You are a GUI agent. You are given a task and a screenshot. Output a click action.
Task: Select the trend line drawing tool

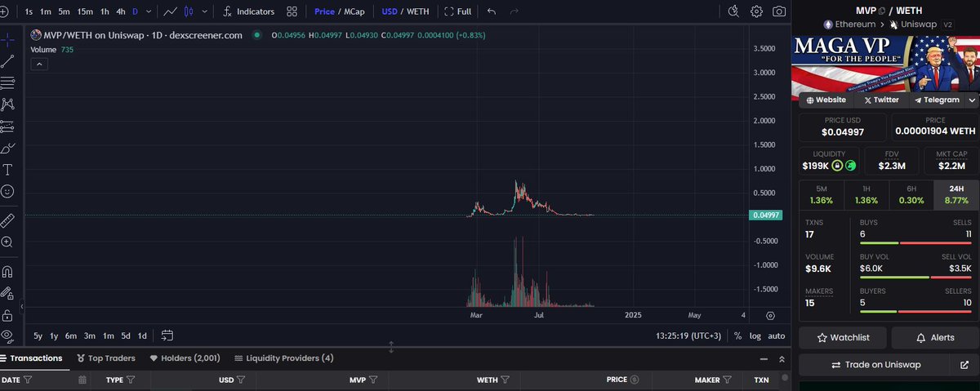pyautogui.click(x=7, y=60)
